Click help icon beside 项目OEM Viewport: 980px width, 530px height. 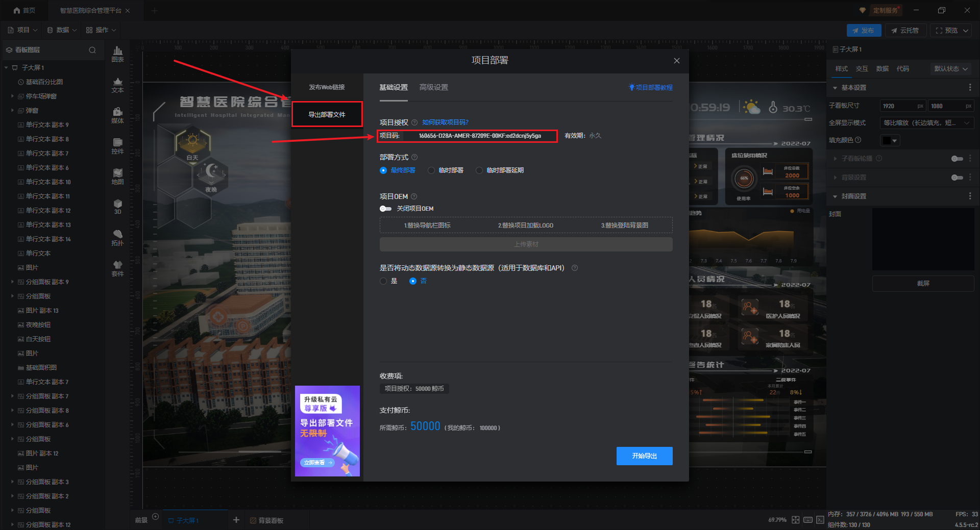pos(414,196)
